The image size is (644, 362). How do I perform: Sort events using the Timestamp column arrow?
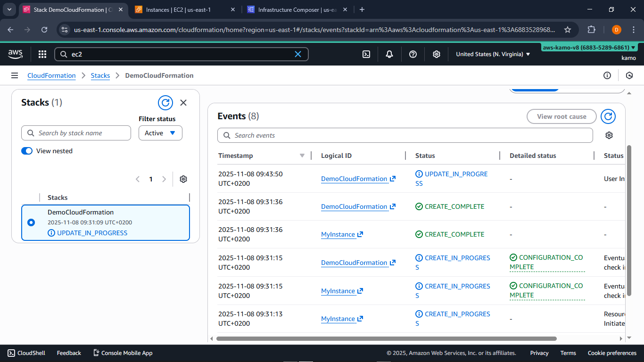click(302, 155)
